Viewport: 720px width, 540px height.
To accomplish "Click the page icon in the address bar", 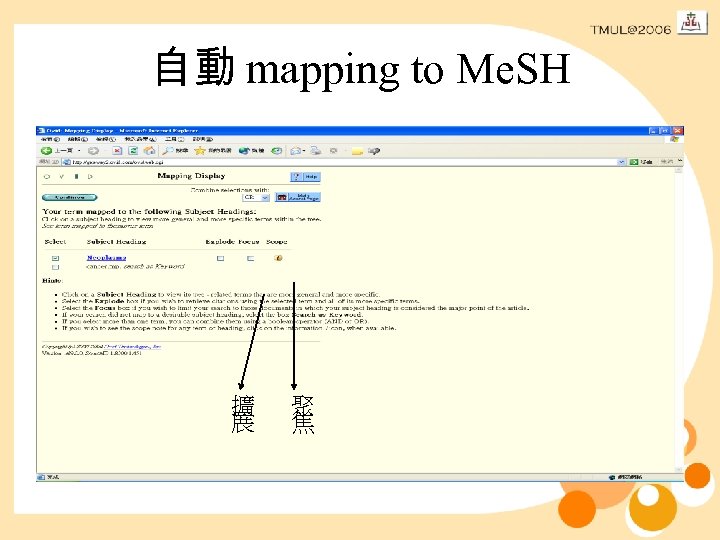I will pos(67,162).
